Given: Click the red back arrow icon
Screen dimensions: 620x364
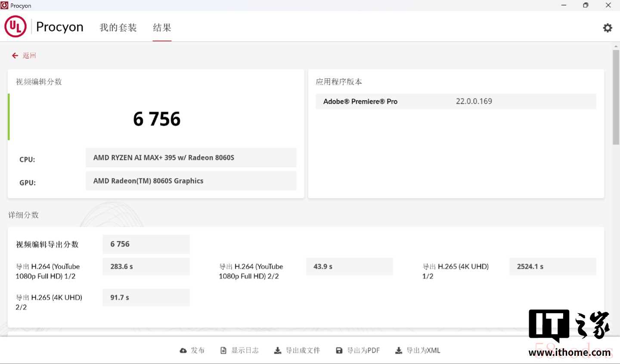Looking at the screenshot, I should [15, 56].
